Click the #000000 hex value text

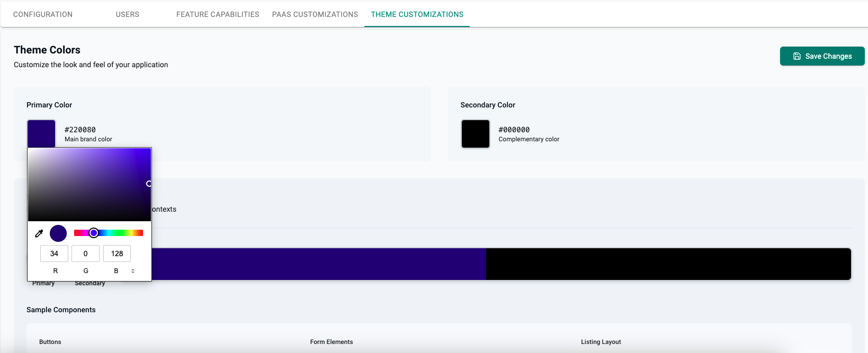coord(514,130)
